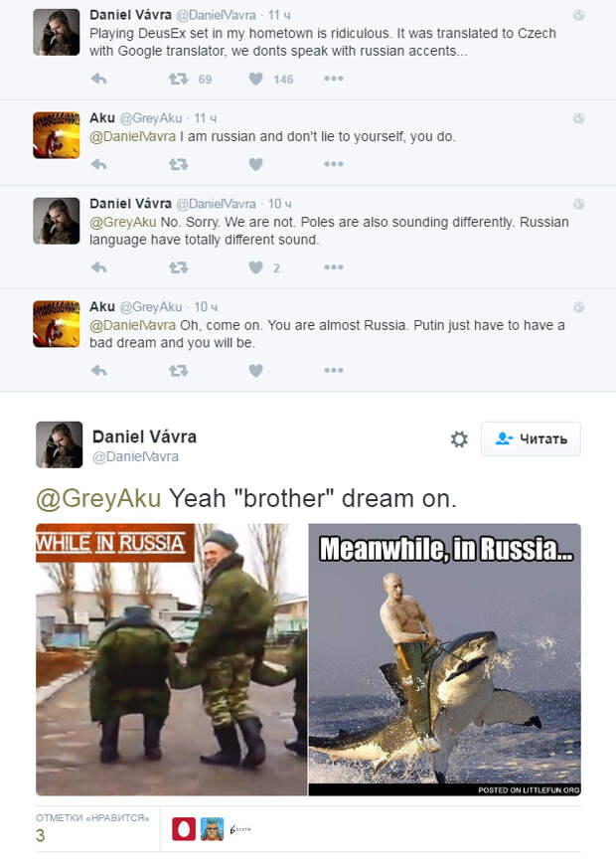This screenshot has width=616, height=867.
Task: Retweet Aku's 'Putin bad dream' tweet
Action: pyautogui.click(x=178, y=371)
